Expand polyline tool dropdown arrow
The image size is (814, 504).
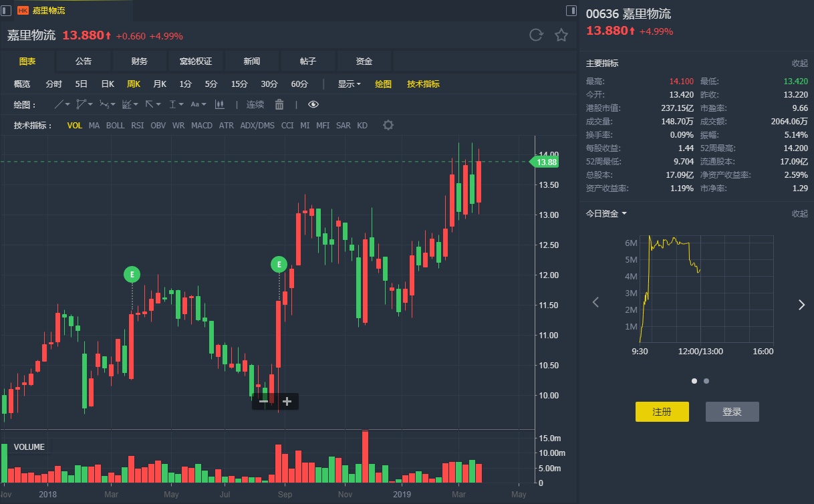pyautogui.click(x=90, y=104)
